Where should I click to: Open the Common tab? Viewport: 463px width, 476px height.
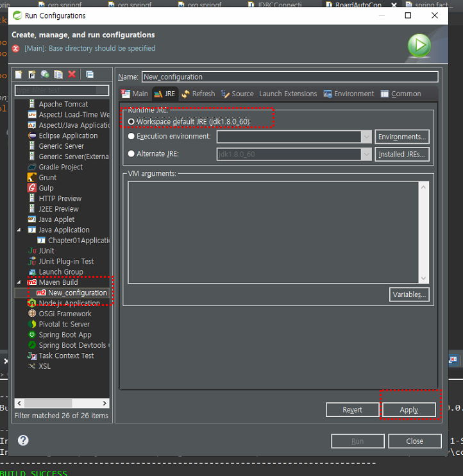[x=401, y=94]
